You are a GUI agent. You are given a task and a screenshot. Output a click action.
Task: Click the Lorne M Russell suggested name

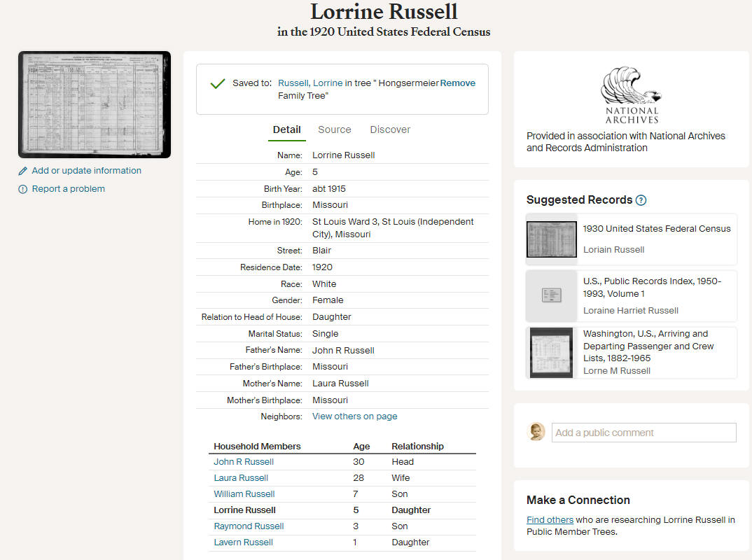[617, 370]
